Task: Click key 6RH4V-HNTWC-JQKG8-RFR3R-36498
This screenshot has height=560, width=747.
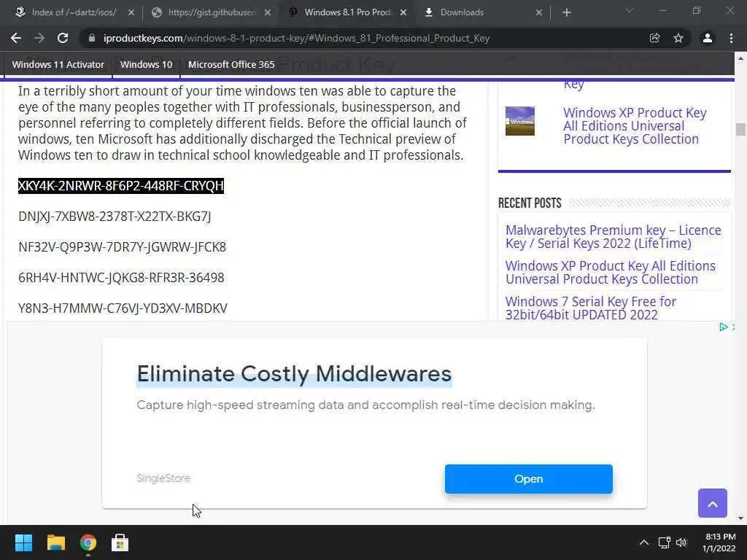Action: (121, 277)
